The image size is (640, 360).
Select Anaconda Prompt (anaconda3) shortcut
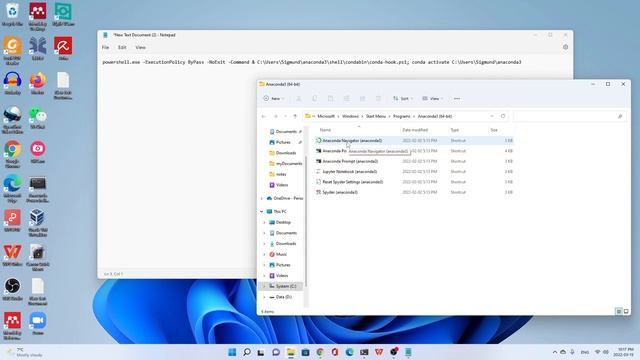click(x=350, y=161)
